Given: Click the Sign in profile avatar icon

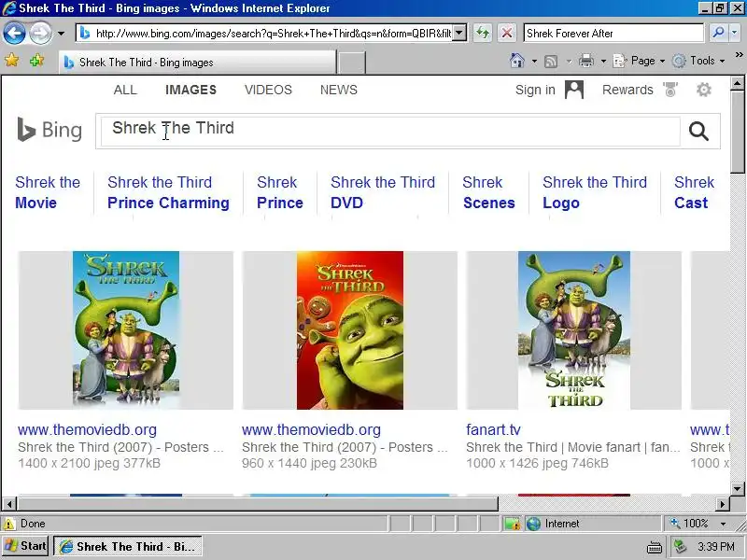Looking at the screenshot, I should 574,90.
